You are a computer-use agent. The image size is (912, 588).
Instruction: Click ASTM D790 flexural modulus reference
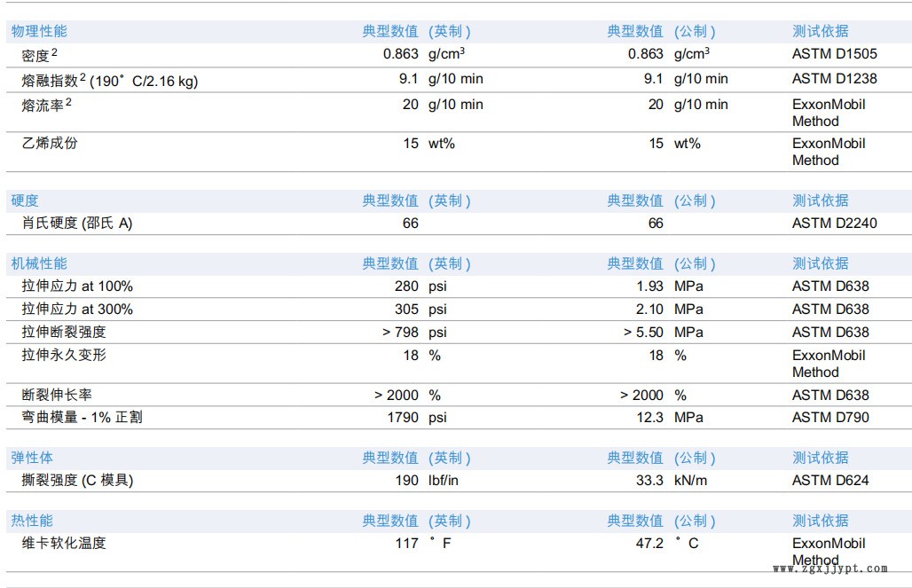tap(830, 417)
